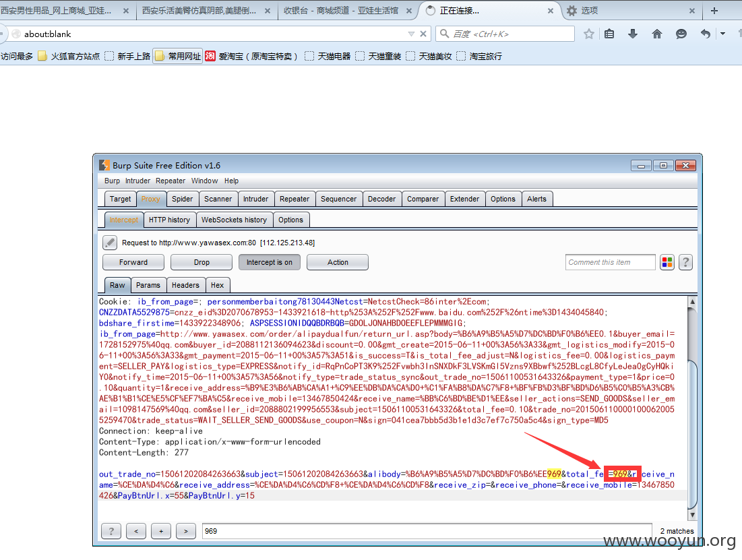Open the Intruder menu in menu bar
This screenshot has width=742, height=560.
pyautogui.click(x=137, y=181)
